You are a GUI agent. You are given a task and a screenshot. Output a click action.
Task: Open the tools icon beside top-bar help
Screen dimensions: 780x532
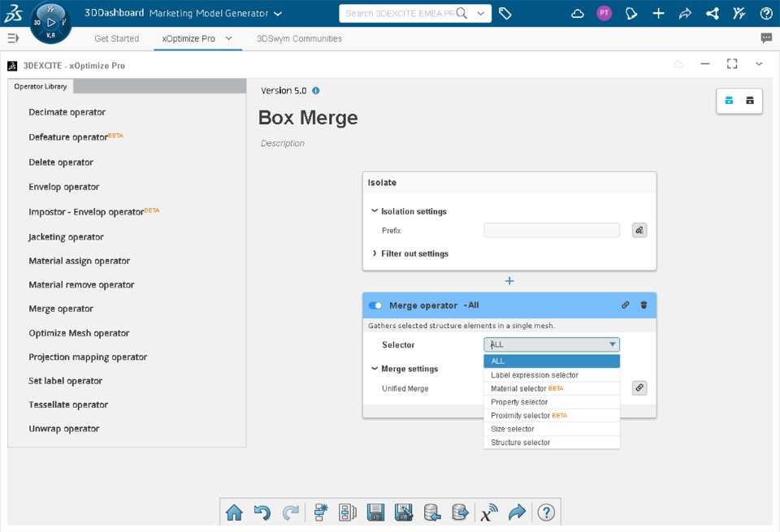(x=739, y=14)
